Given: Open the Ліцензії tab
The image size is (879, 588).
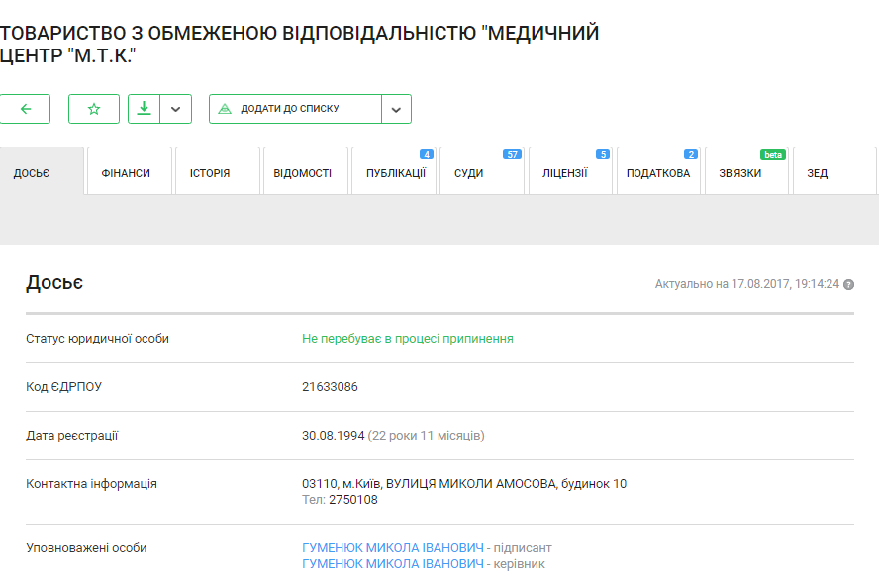Looking at the screenshot, I should tap(564, 173).
